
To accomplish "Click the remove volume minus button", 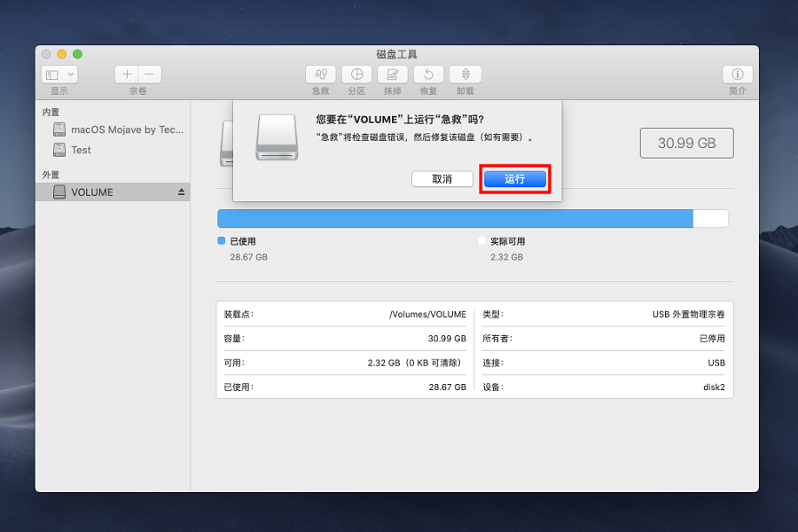I will tap(149, 75).
